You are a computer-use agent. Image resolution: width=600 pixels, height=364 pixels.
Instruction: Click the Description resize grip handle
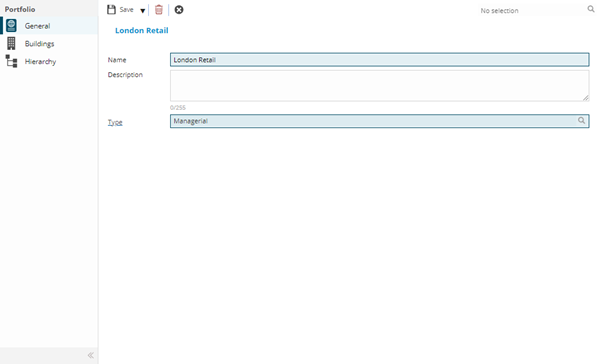tap(586, 98)
